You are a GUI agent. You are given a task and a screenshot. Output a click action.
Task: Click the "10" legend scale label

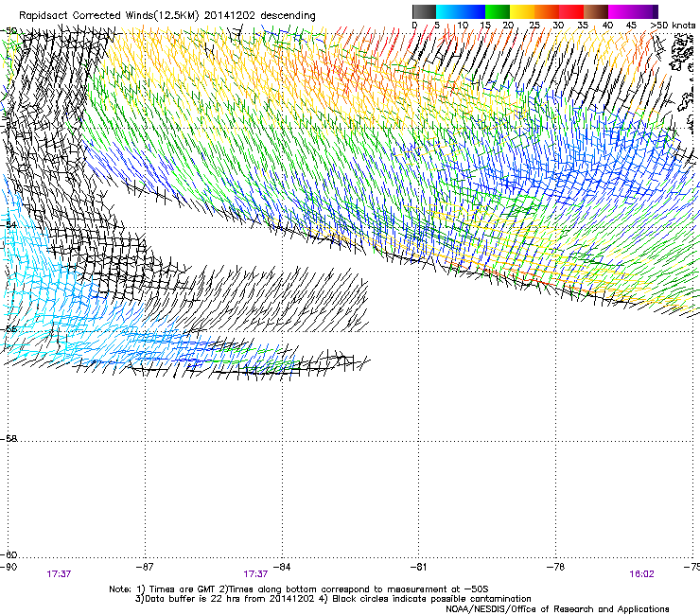tap(463, 25)
